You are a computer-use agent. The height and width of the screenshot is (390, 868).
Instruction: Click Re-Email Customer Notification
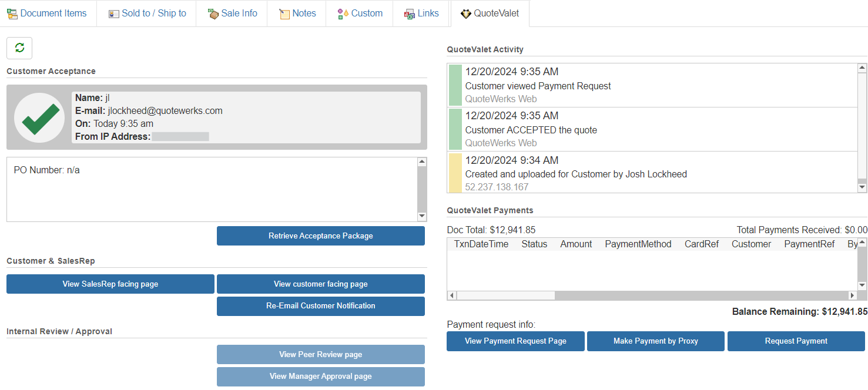(321, 306)
